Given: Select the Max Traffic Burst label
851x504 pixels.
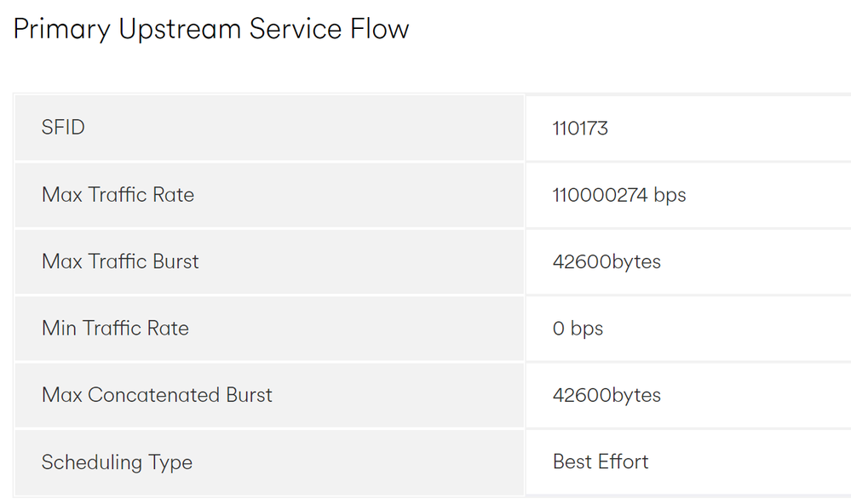Looking at the screenshot, I should 120,261.
